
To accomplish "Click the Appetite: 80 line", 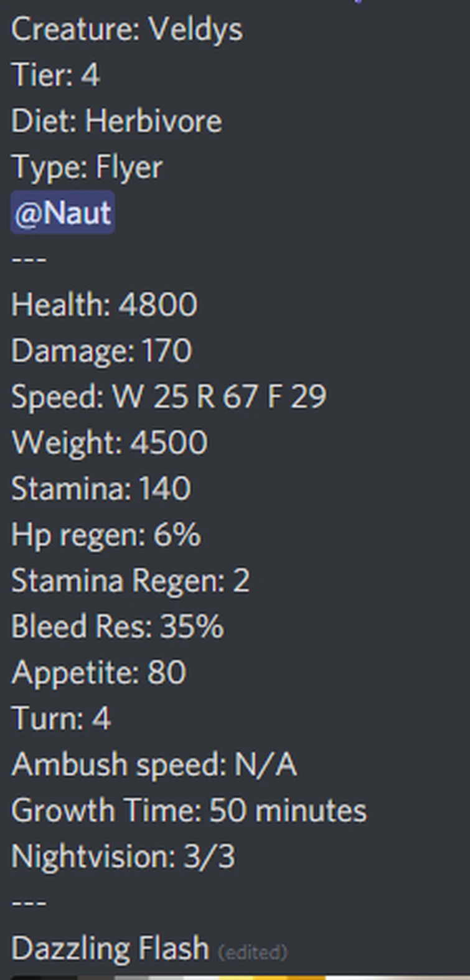I will [98, 673].
